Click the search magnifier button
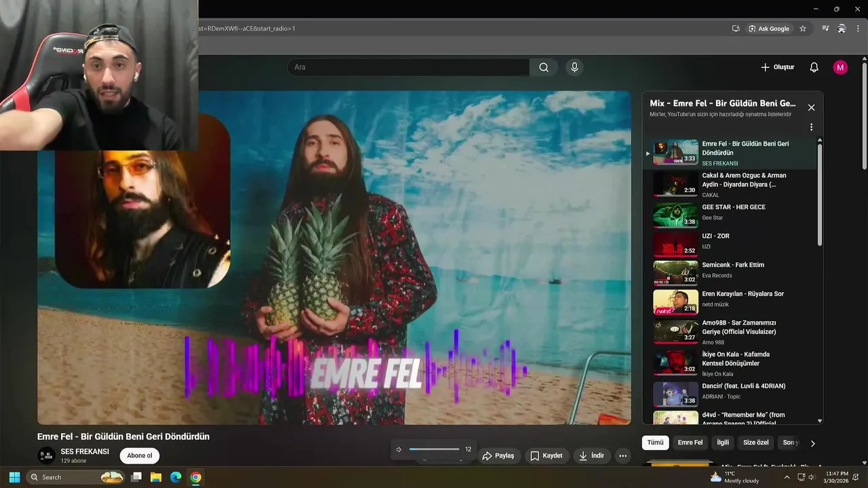Image resolution: width=868 pixels, height=488 pixels. coord(544,67)
